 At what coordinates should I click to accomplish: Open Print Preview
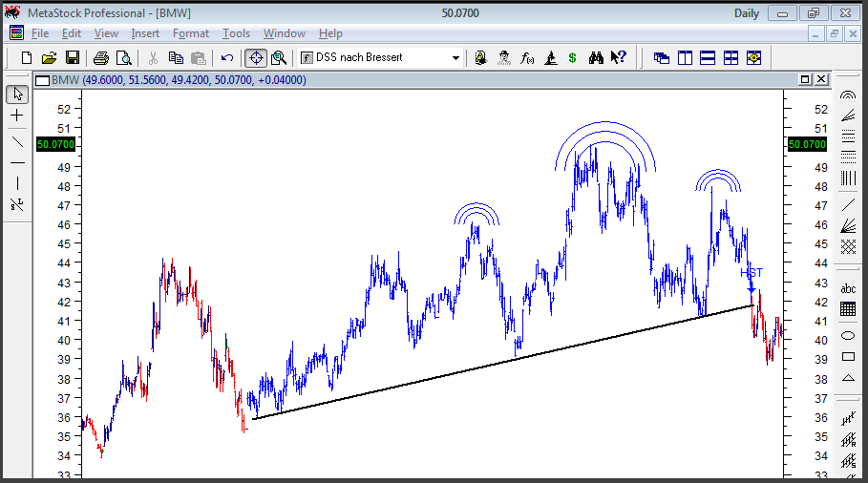point(124,57)
